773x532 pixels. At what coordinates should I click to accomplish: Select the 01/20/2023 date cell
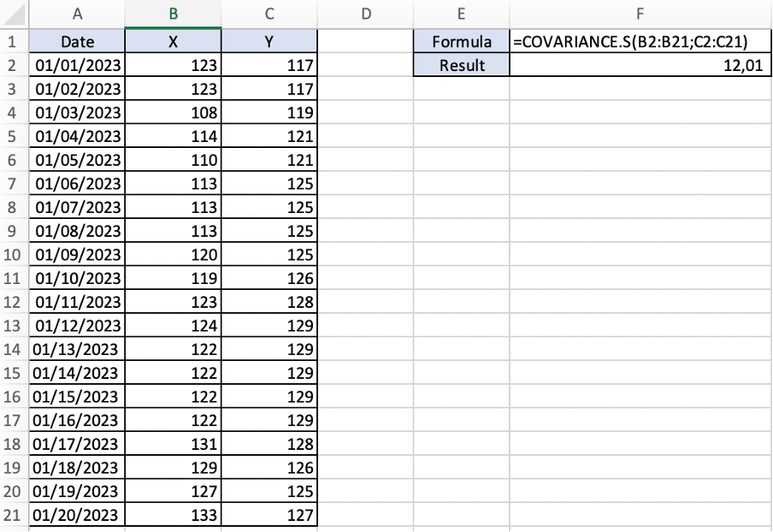click(77, 515)
